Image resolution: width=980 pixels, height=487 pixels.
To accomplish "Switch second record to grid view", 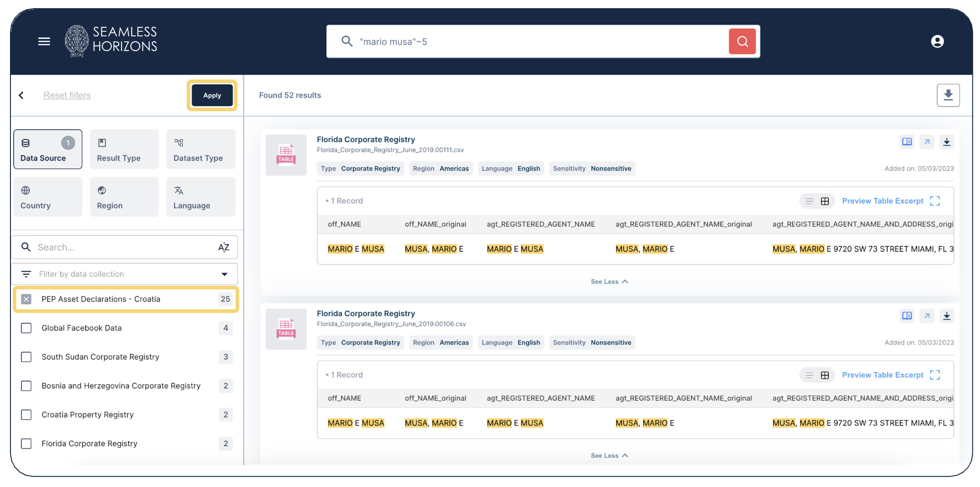I will click(825, 375).
